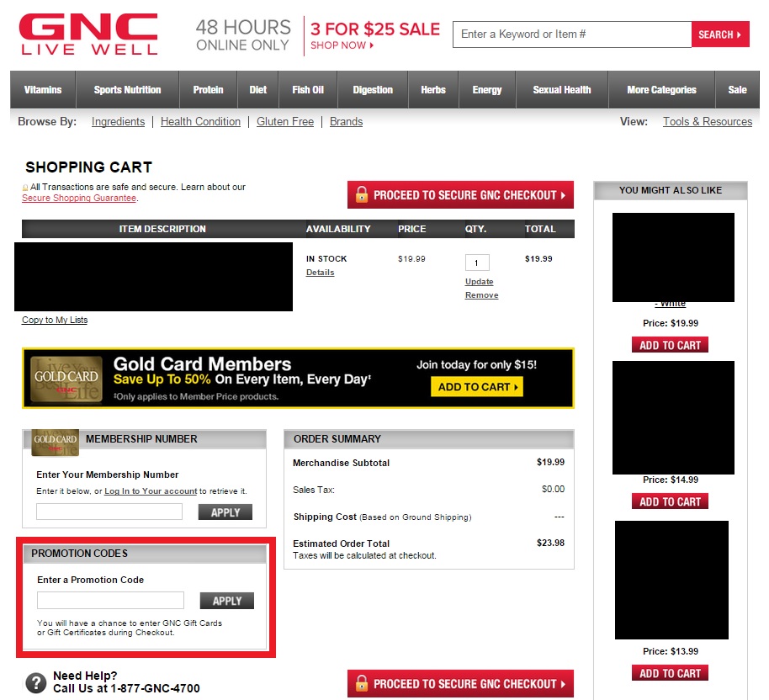Click the $14.99 suggested product thumbnail
Viewport: 769px width, 700px height.
point(673,417)
